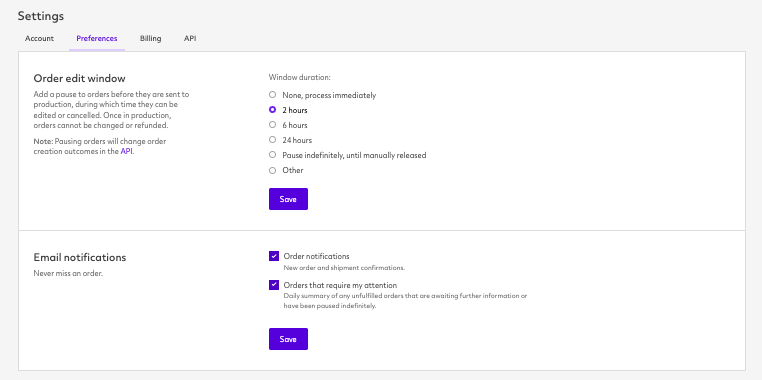Select the Preferences tab
This screenshot has height=380, width=762.
pos(97,38)
